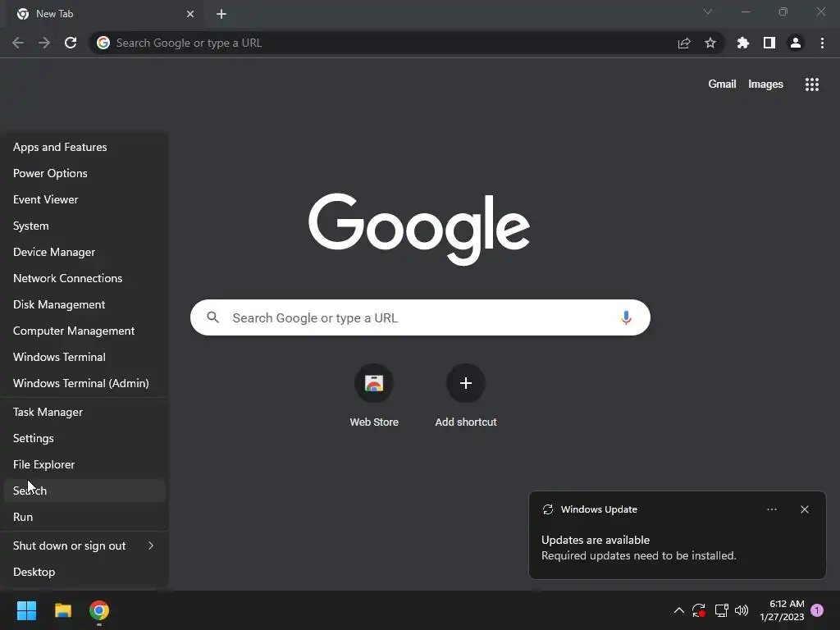
Task: Click the Windows Start button
Action: pos(26,610)
